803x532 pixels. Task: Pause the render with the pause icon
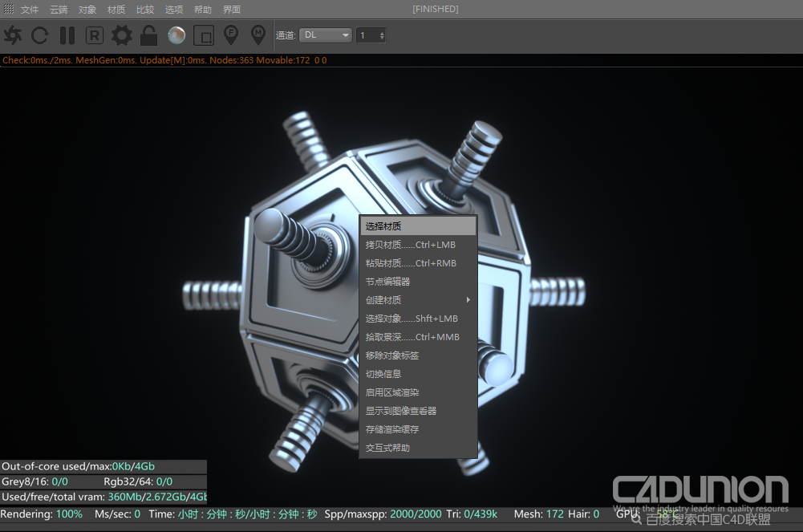[x=67, y=35]
